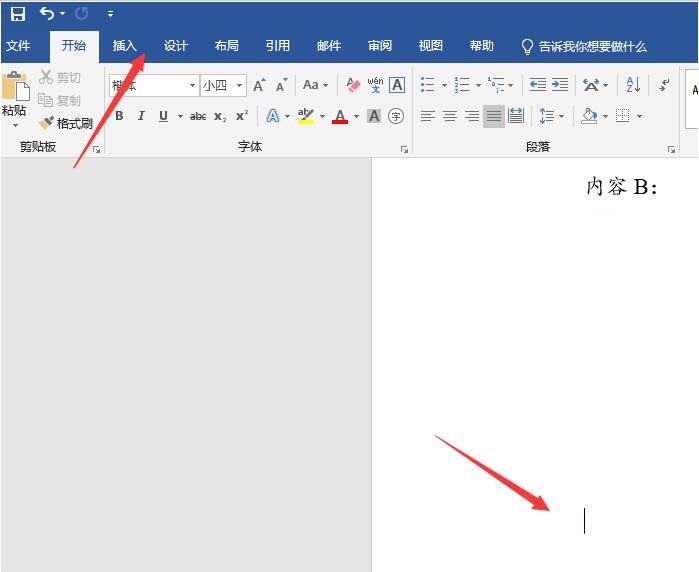Apply the red font color swatch

pos(340,116)
